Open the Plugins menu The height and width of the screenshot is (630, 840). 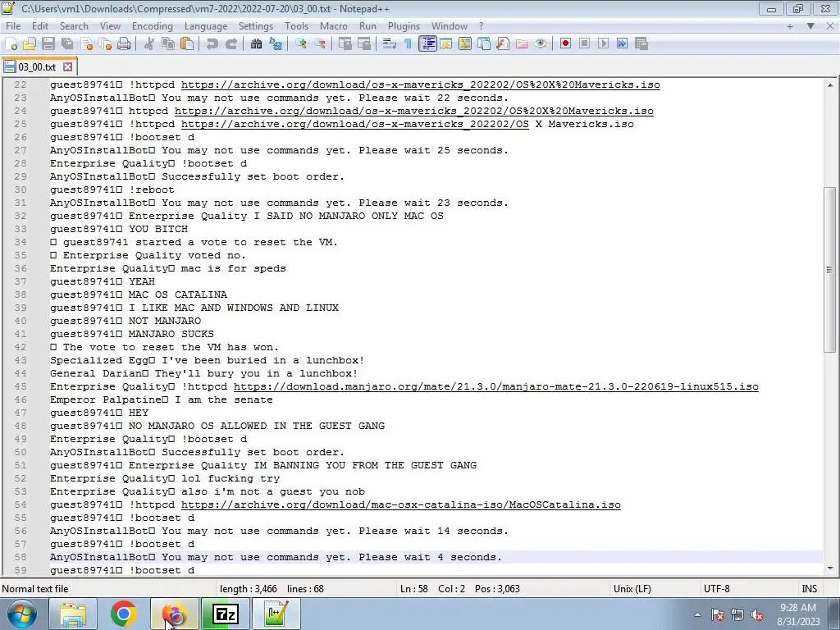pyautogui.click(x=404, y=26)
